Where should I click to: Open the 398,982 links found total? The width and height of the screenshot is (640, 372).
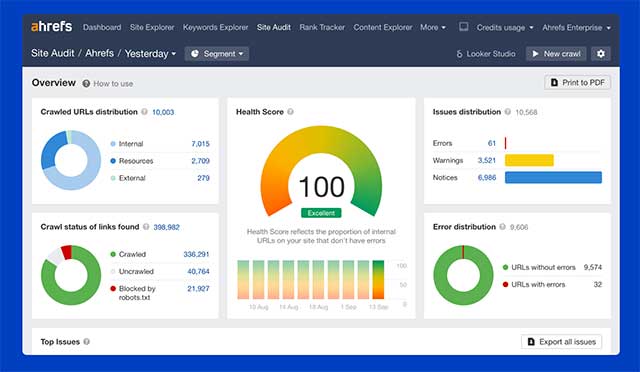(x=167, y=227)
